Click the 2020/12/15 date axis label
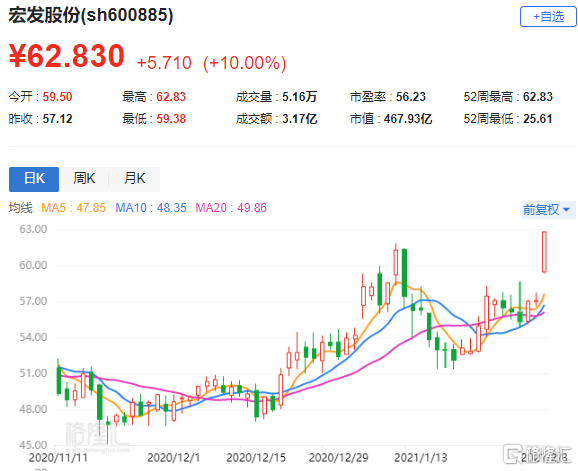The image size is (578, 471). tap(256, 458)
